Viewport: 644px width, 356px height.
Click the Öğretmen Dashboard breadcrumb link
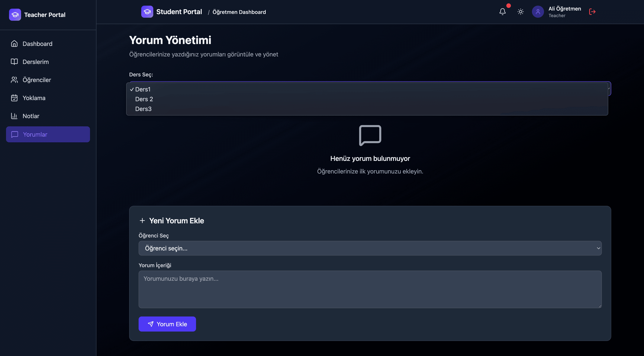(239, 12)
